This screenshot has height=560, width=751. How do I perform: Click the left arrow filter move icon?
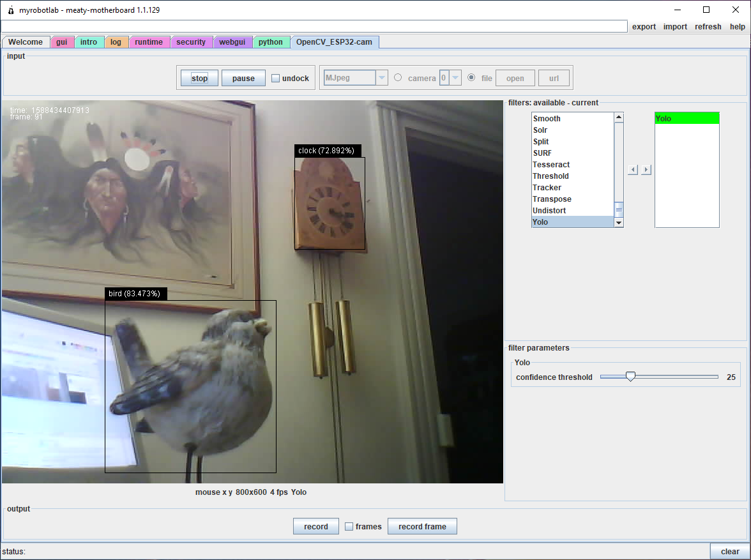pos(633,170)
